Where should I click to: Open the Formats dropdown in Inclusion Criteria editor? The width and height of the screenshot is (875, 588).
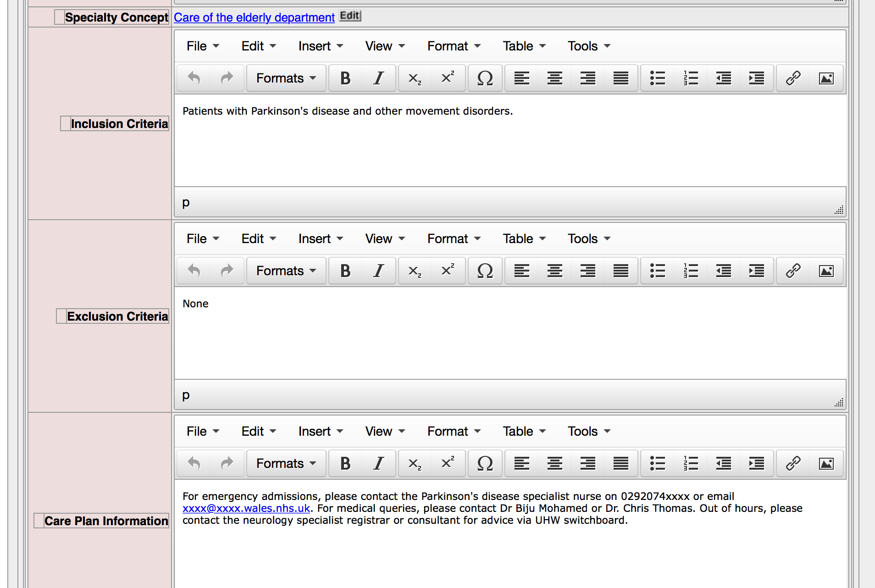[286, 78]
